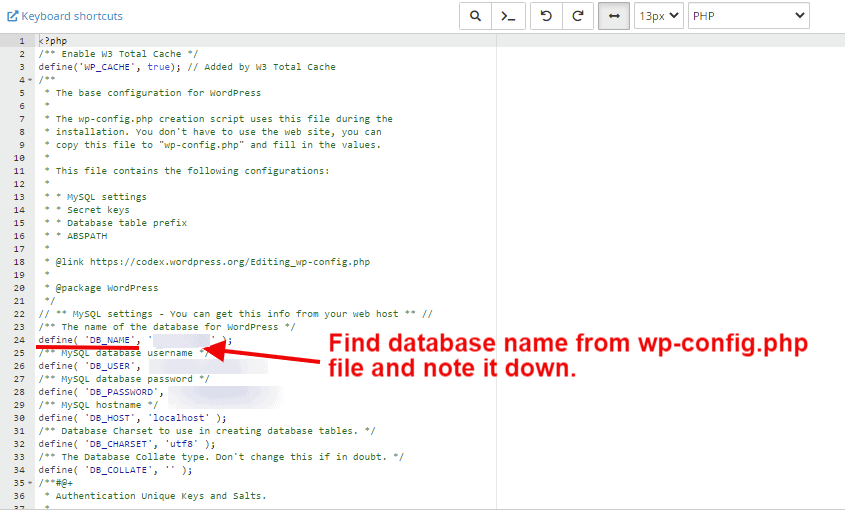Click the DB_NAME define line
This screenshot has width=845, height=520.
135,340
